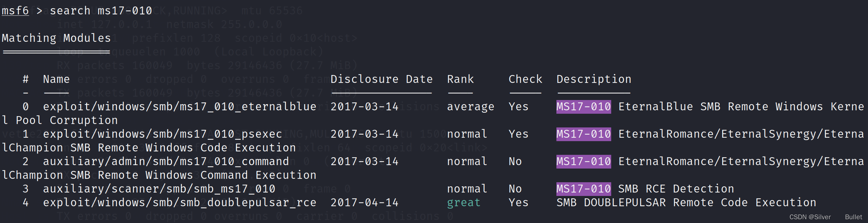Click disclosure date in ms17_010_command row
Screen dimensions: 868x223
364,161
